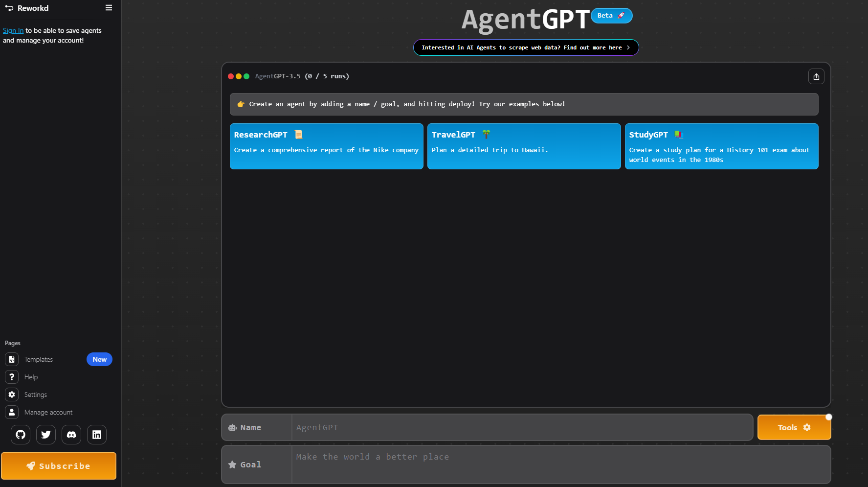
Task: Click the star icon beside Goal label
Action: [x=232, y=464]
